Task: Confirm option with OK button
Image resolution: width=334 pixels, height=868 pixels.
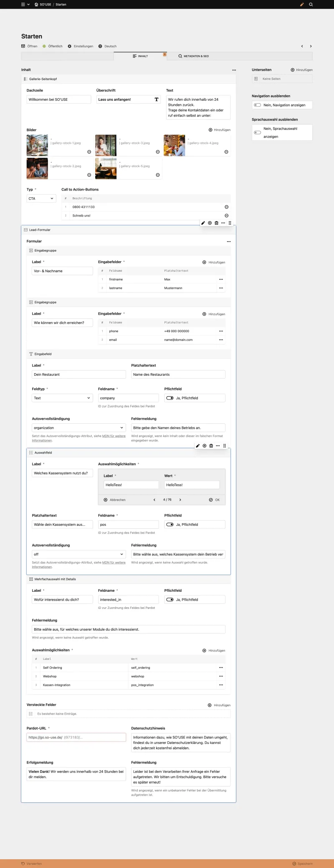Action: [214, 500]
